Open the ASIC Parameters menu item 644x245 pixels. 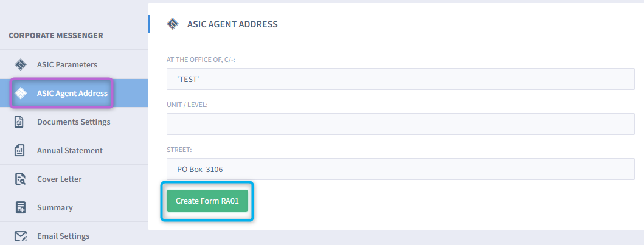[74, 65]
